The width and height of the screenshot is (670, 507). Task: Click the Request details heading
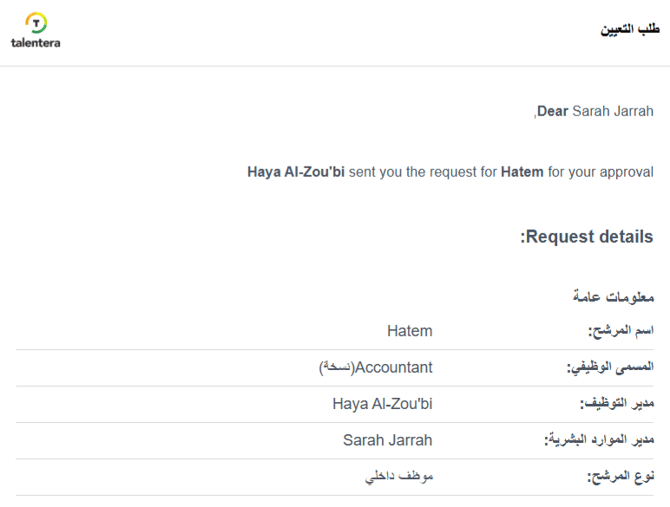[x=587, y=237]
